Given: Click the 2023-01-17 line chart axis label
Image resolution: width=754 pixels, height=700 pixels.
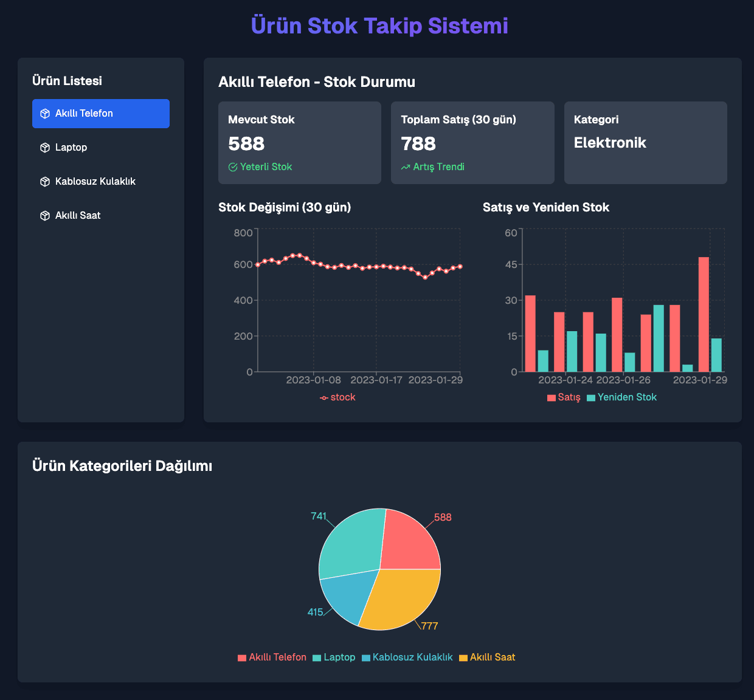Looking at the screenshot, I should [376, 380].
